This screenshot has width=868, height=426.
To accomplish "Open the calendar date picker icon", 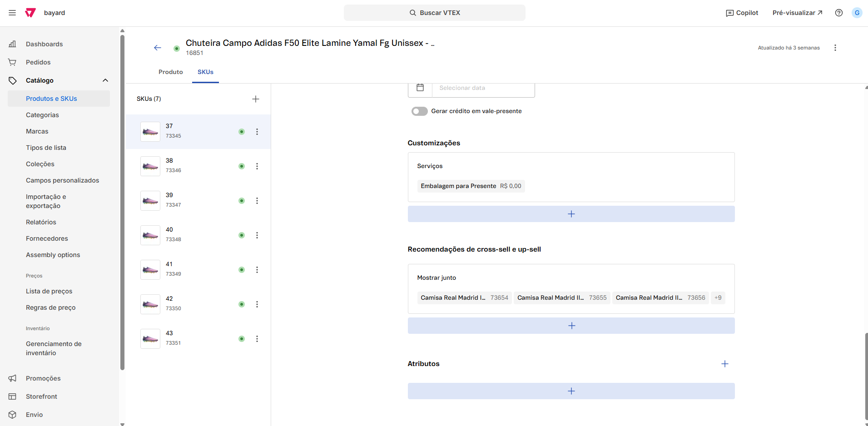I will tap(420, 88).
